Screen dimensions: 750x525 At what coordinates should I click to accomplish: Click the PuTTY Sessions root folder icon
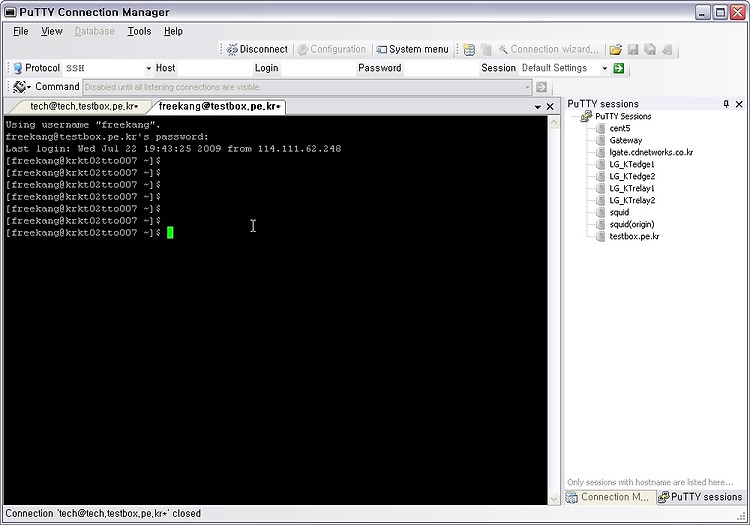pyautogui.click(x=586, y=116)
